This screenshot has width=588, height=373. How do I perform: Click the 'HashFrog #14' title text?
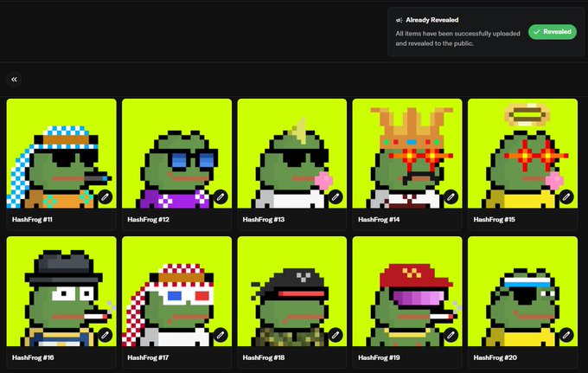click(379, 220)
